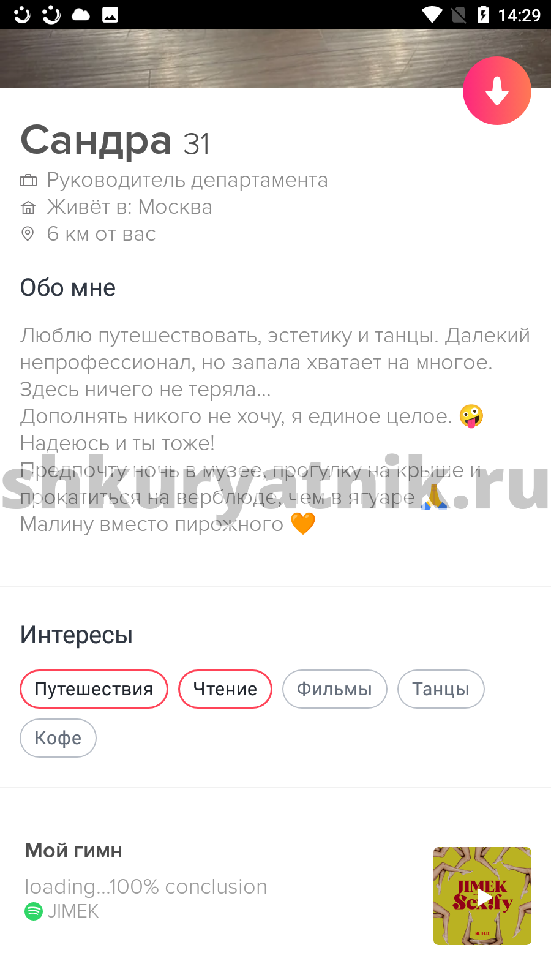Tap the house icon beside Живёт в: Москва
The height and width of the screenshot is (980, 551).
(28, 207)
